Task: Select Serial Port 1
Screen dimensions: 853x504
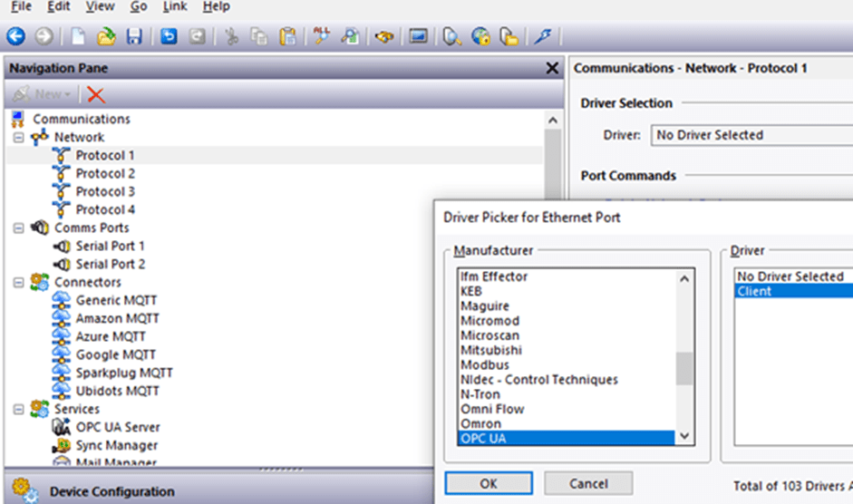Action: [x=110, y=246]
